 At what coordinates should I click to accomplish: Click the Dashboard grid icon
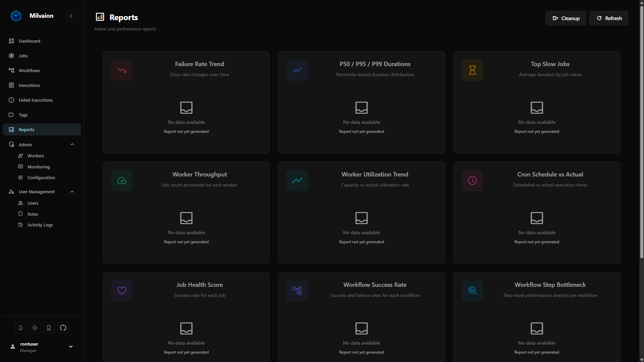pos(11,41)
